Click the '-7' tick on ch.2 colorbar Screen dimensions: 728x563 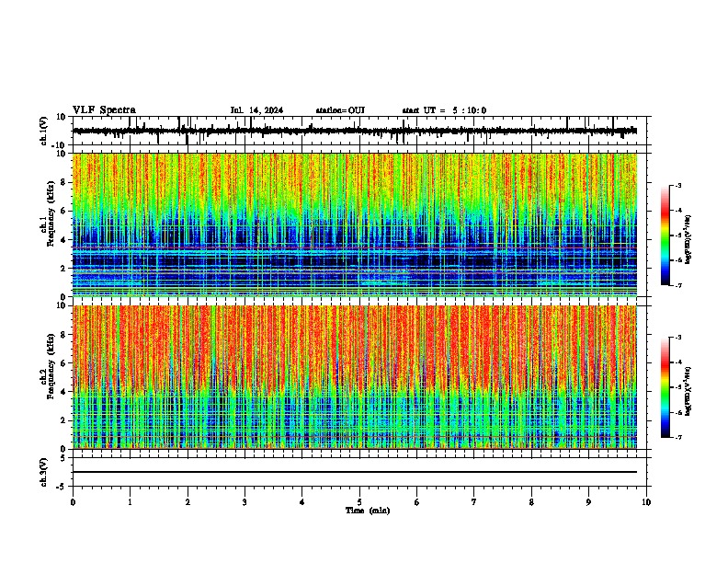[x=678, y=437]
